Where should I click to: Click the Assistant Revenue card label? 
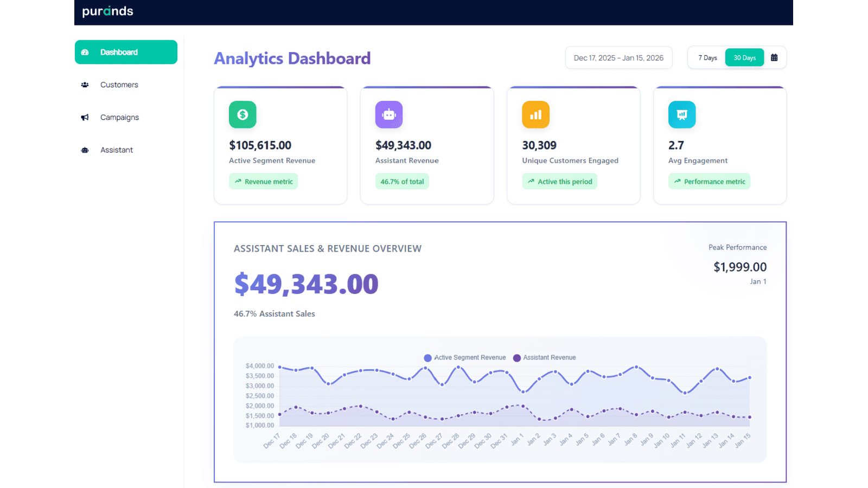pyautogui.click(x=407, y=160)
